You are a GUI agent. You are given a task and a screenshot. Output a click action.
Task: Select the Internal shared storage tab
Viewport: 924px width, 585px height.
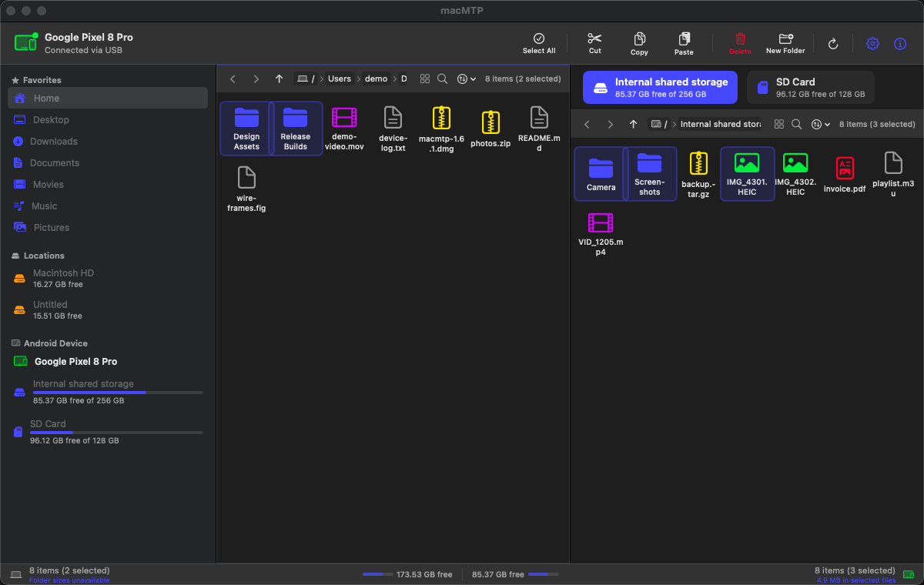click(x=660, y=87)
